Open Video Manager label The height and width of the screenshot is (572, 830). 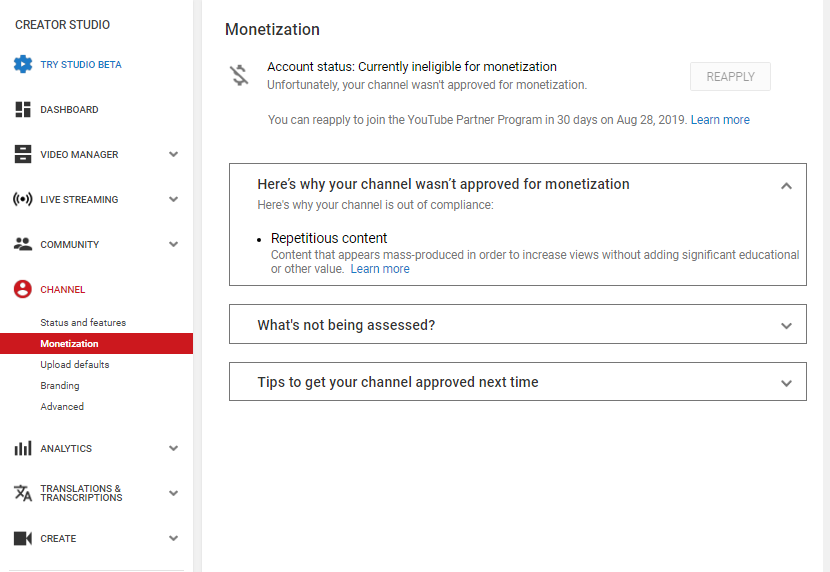point(79,155)
